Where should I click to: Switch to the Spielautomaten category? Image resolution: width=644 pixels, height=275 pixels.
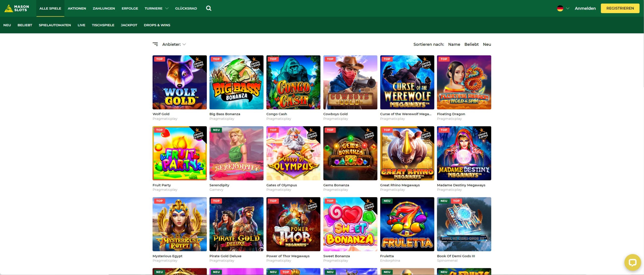(x=55, y=25)
